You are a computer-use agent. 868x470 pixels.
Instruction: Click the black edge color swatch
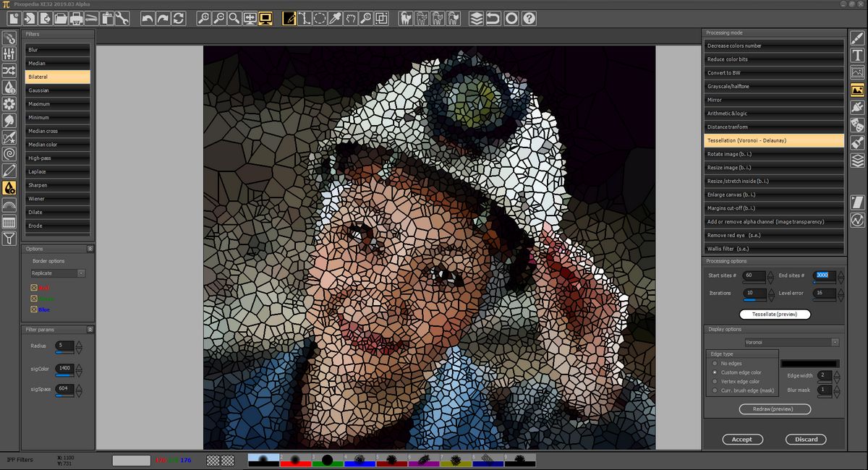click(x=809, y=364)
